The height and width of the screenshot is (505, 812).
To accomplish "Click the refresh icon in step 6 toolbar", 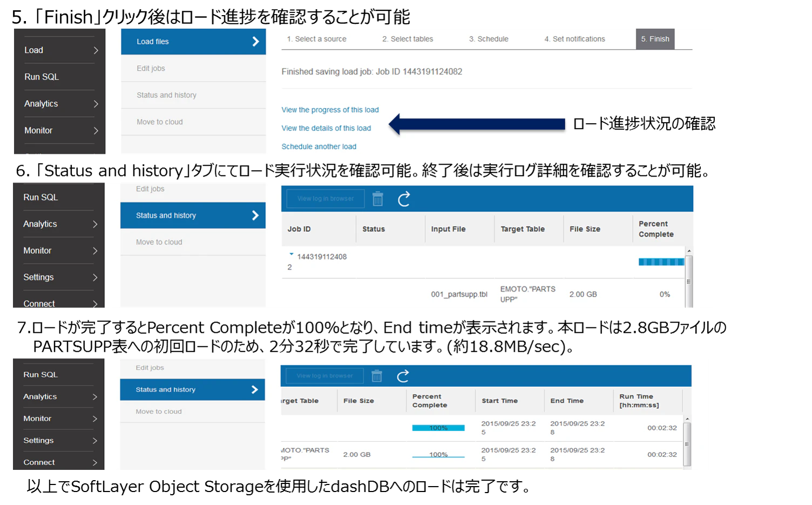I will click(404, 199).
